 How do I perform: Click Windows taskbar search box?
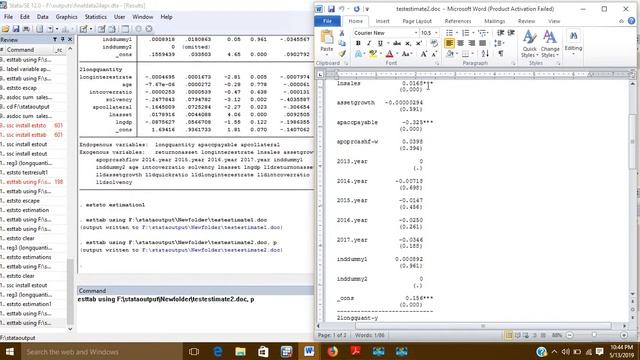point(101,351)
